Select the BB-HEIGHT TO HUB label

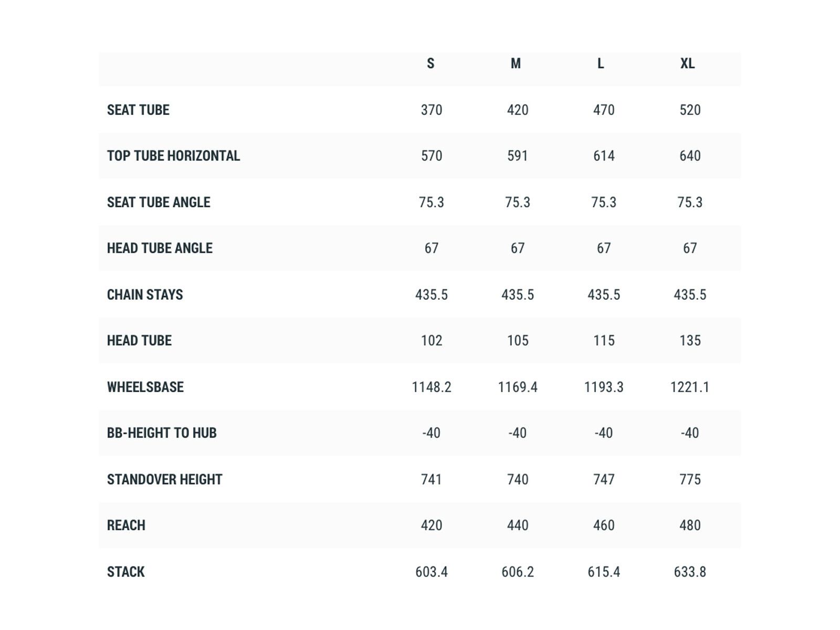click(x=162, y=433)
